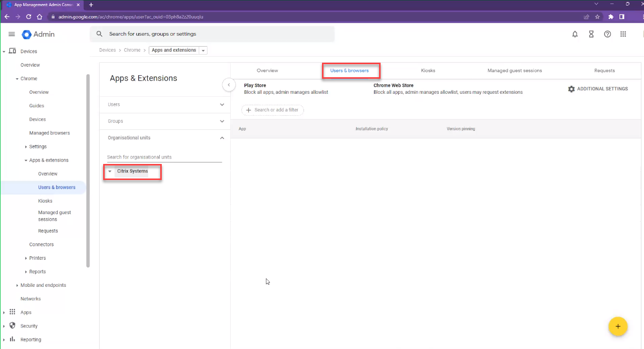
Task: Open Managed browsers in the sidebar
Action: point(50,133)
